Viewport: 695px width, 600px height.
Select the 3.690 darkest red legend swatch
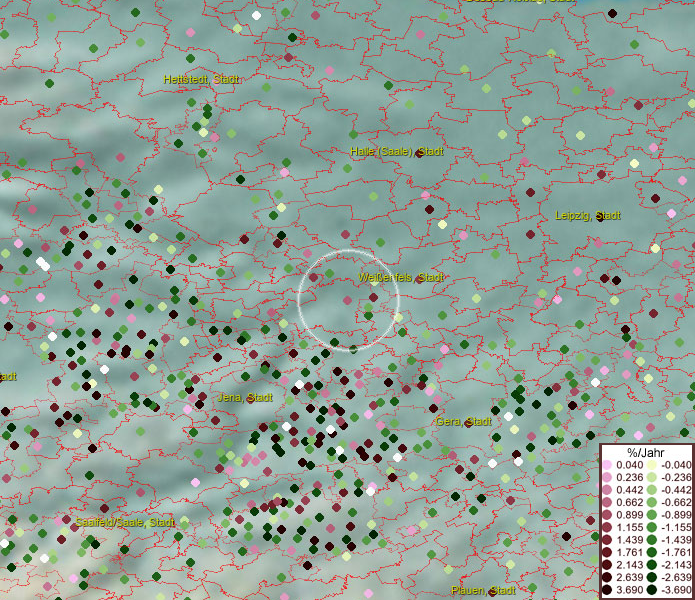607,591
